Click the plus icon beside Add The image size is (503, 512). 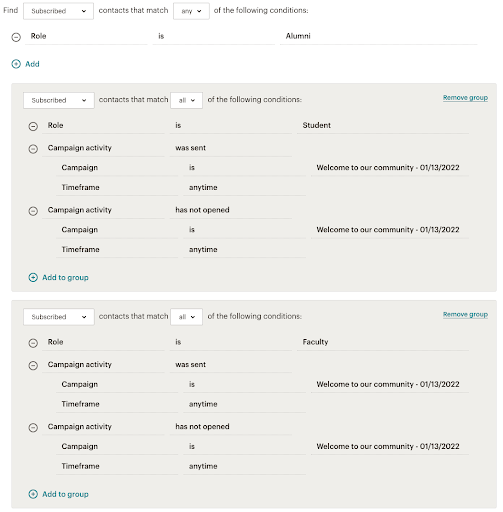16,64
